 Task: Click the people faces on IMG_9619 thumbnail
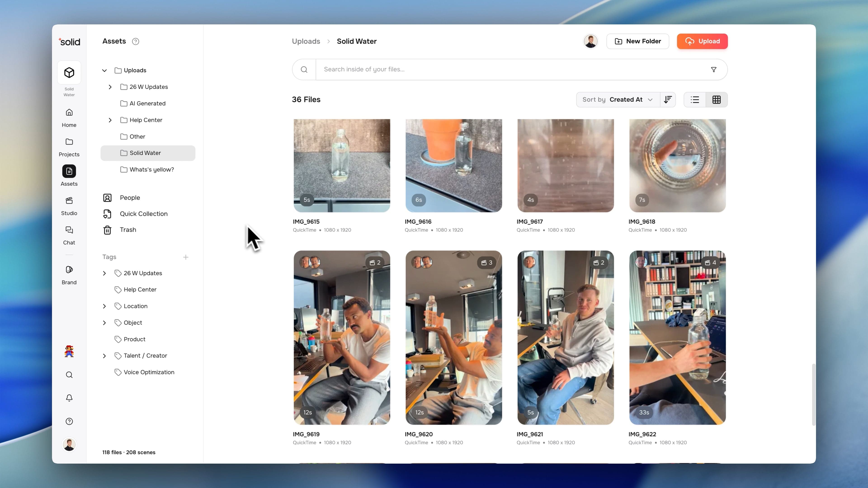click(310, 262)
